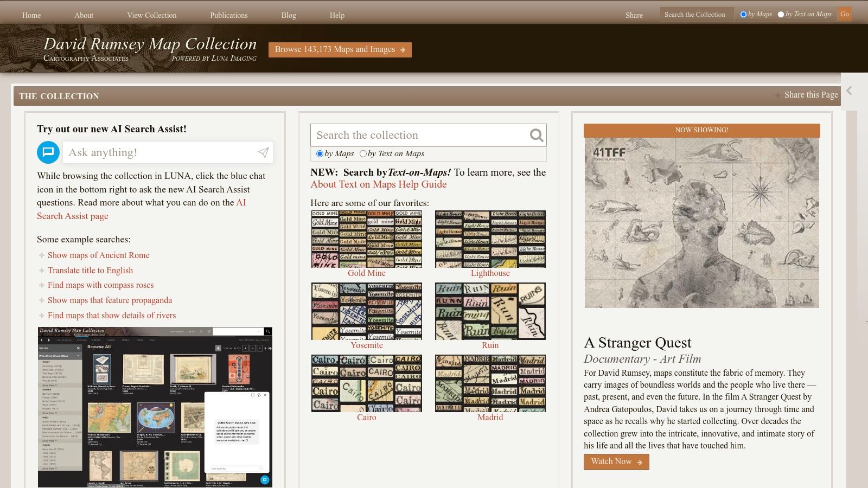Click the star icon next to Share this Page
This screenshot has width=868, height=488.
pos(777,95)
